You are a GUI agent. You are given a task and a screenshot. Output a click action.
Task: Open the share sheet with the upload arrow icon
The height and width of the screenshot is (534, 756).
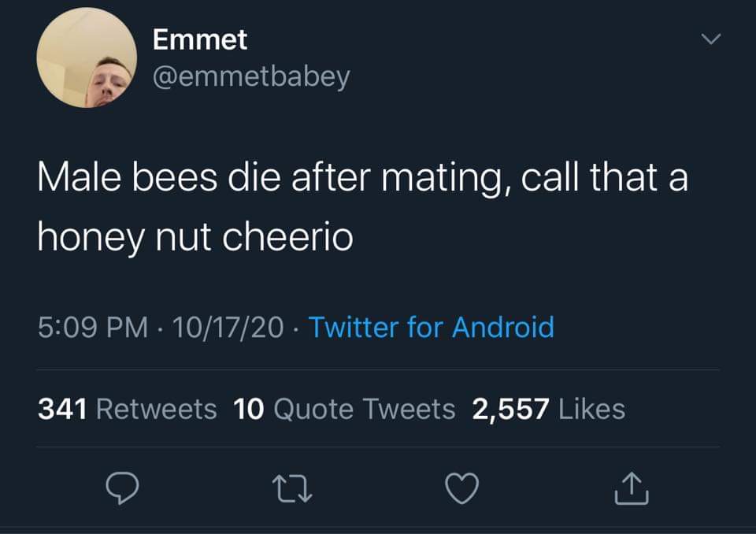(x=630, y=490)
